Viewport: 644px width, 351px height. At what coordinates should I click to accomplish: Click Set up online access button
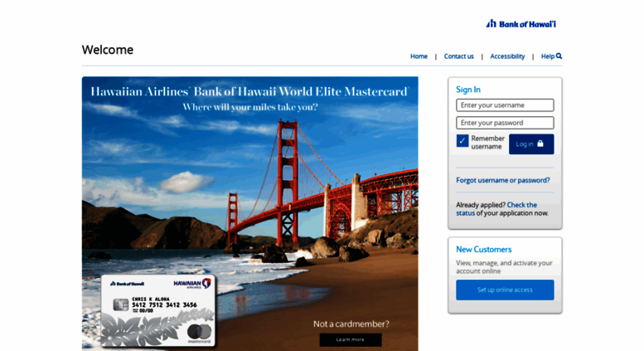505,290
